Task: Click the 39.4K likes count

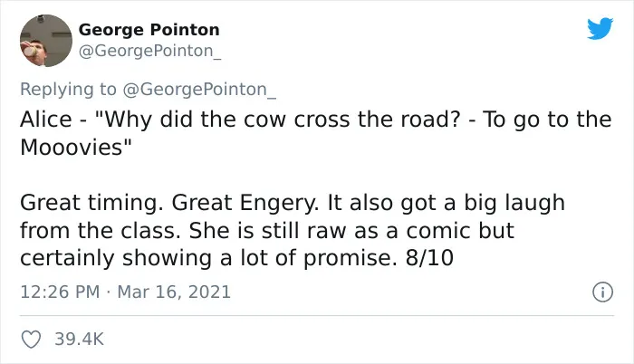Action: coord(80,340)
